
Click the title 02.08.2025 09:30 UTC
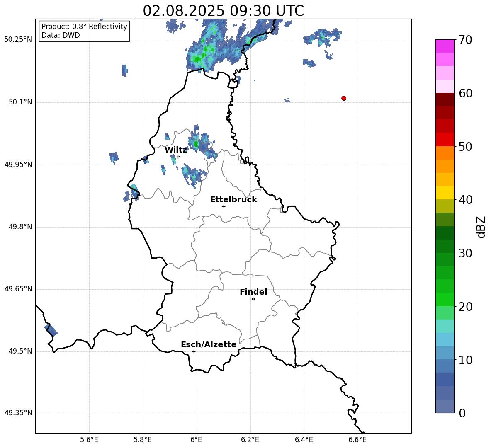click(223, 11)
